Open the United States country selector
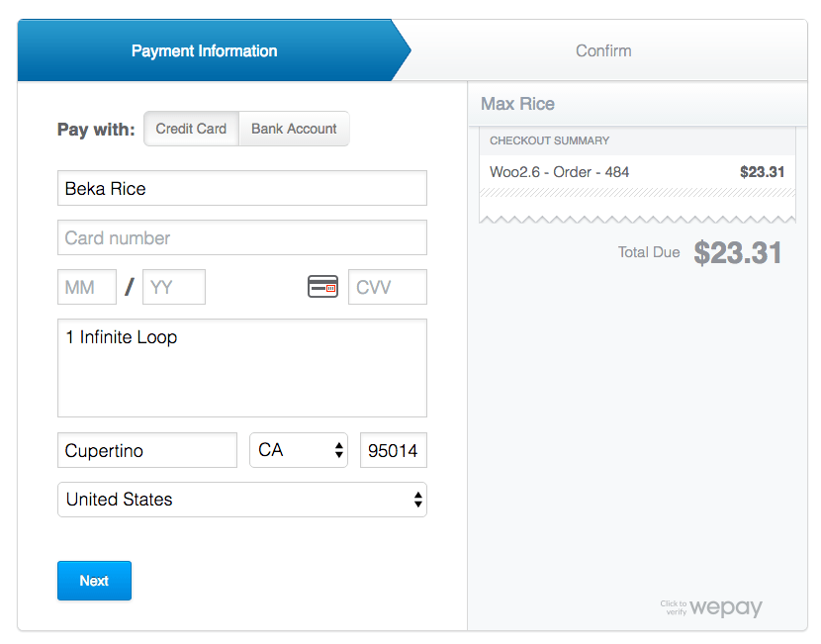 point(242,500)
